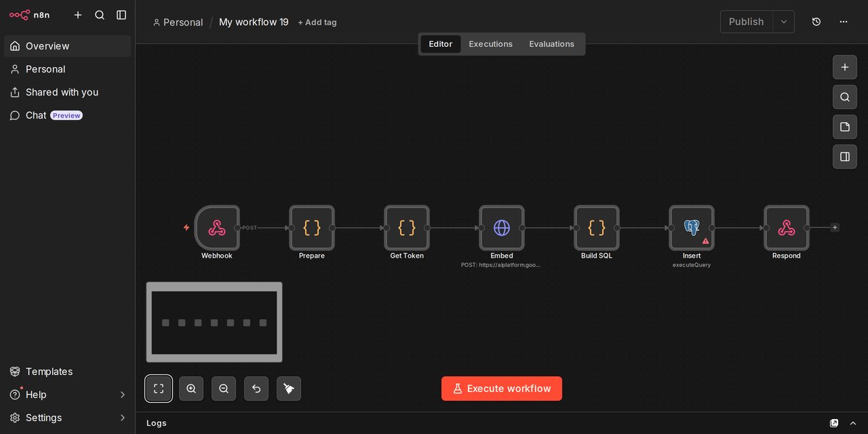
Task: Click the zoom in button
Action: 191,389
